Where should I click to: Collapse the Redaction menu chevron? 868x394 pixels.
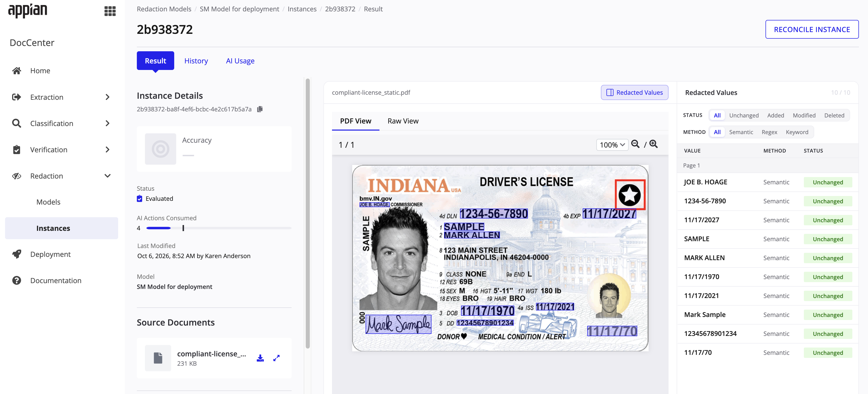point(108,176)
